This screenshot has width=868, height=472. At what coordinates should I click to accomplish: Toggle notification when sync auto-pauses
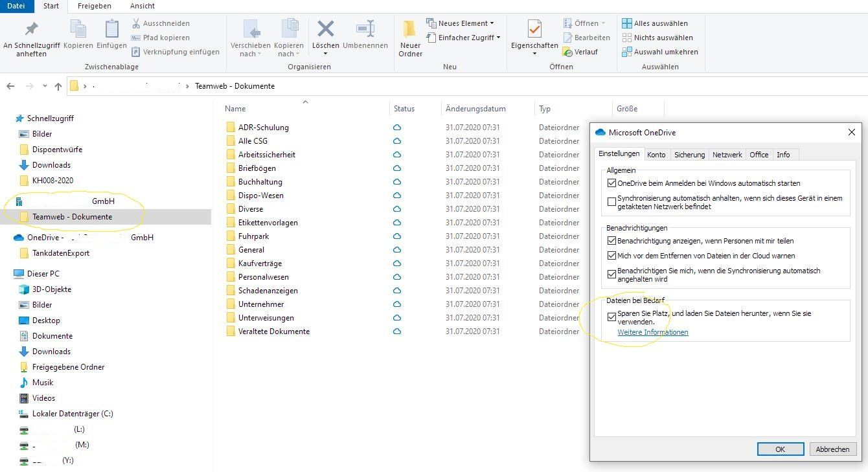tap(611, 275)
